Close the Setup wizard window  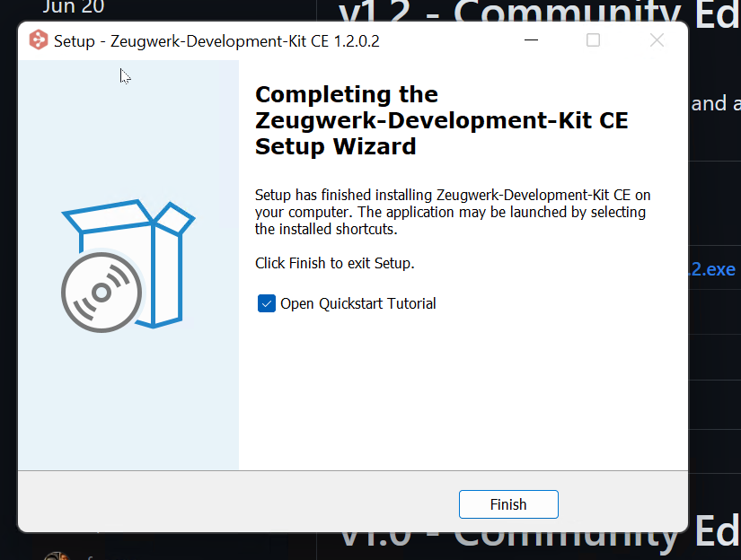point(657,40)
